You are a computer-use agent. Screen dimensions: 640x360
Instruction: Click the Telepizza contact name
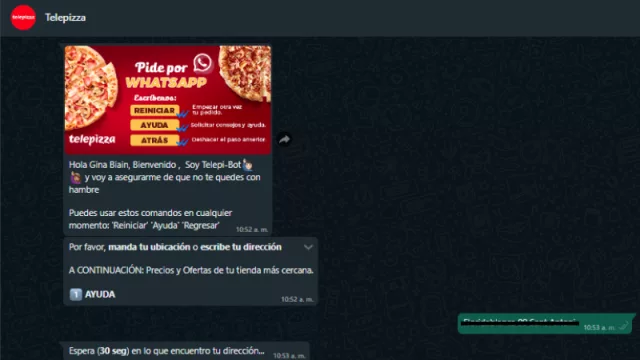(65, 18)
